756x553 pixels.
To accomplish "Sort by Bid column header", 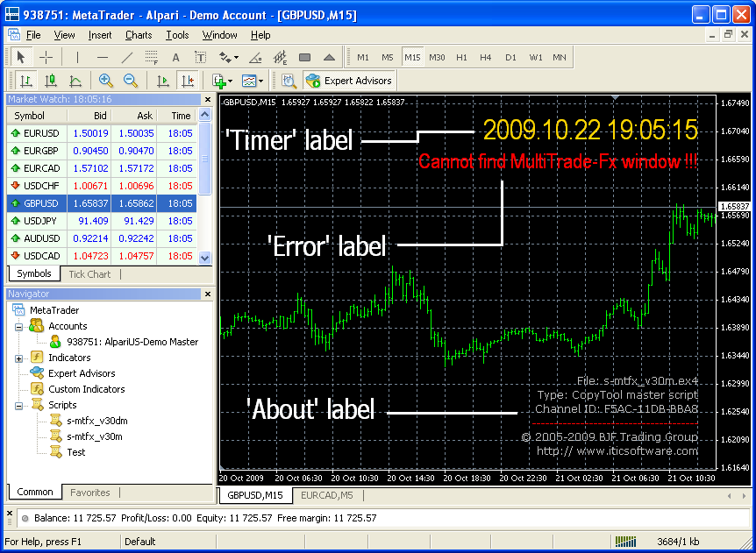I will pos(89,116).
